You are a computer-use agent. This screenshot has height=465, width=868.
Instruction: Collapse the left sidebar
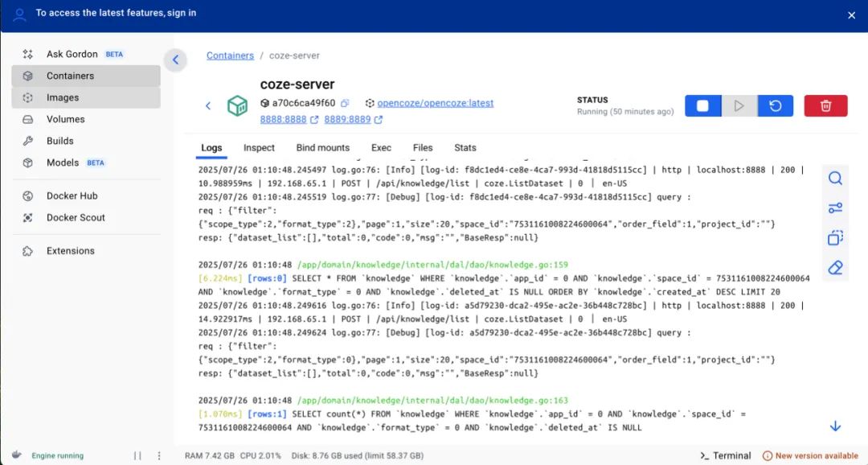tap(175, 60)
